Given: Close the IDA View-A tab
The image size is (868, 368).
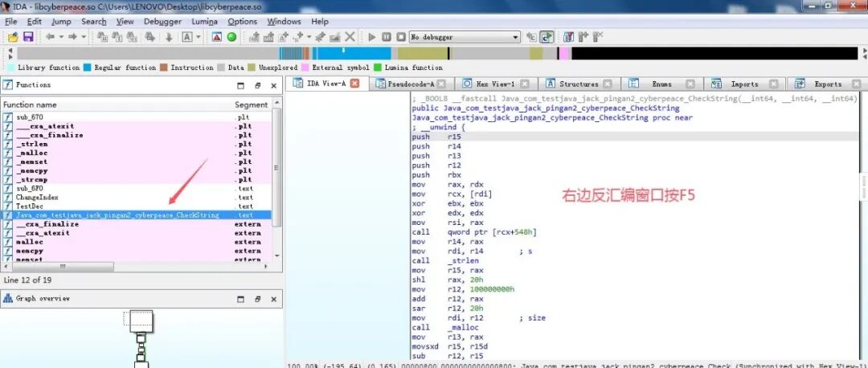Looking at the screenshot, I should click(355, 84).
